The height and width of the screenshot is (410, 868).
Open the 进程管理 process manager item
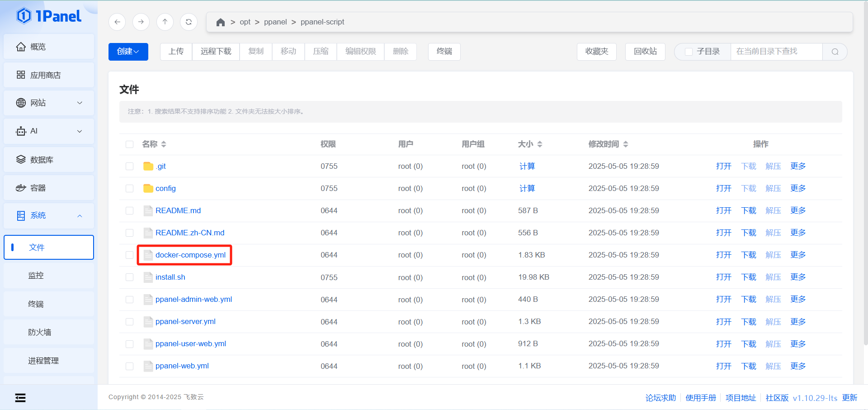[x=49, y=361]
